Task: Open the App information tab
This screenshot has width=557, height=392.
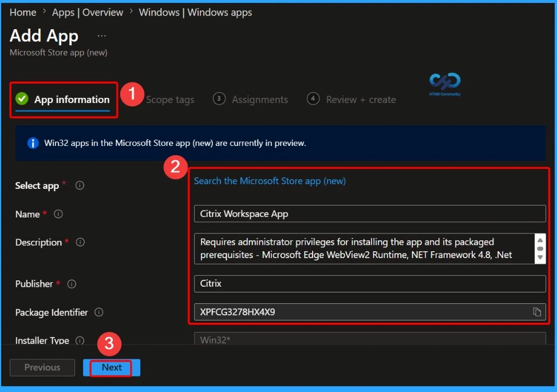Action: (63, 100)
